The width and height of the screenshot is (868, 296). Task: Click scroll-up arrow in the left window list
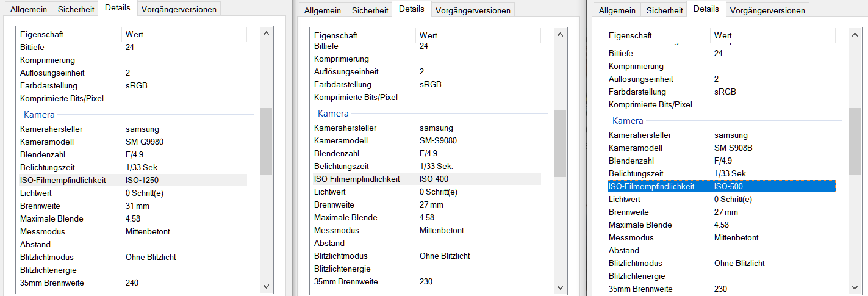(x=266, y=34)
